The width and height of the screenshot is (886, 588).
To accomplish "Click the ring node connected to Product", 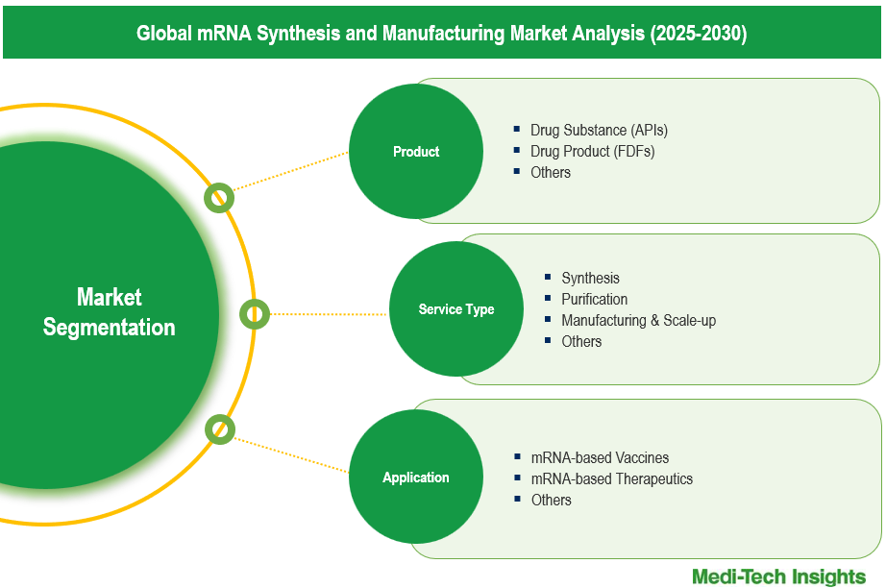I will coord(219,198).
